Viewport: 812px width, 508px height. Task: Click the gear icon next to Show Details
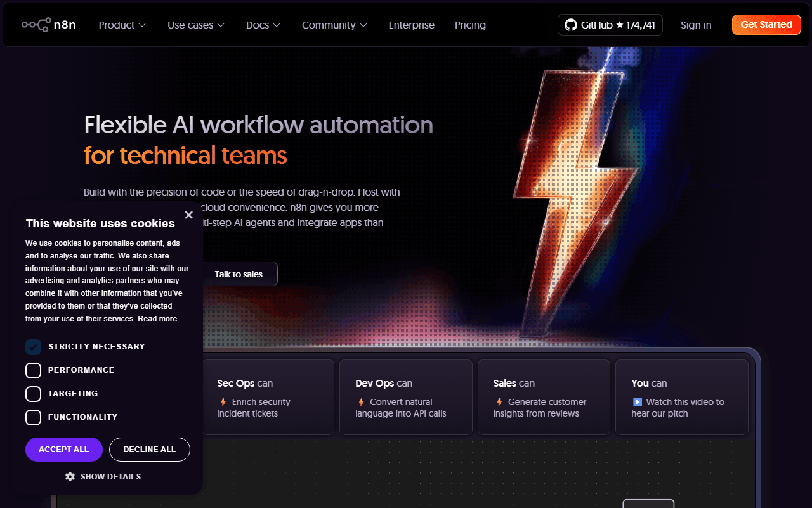tap(70, 476)
